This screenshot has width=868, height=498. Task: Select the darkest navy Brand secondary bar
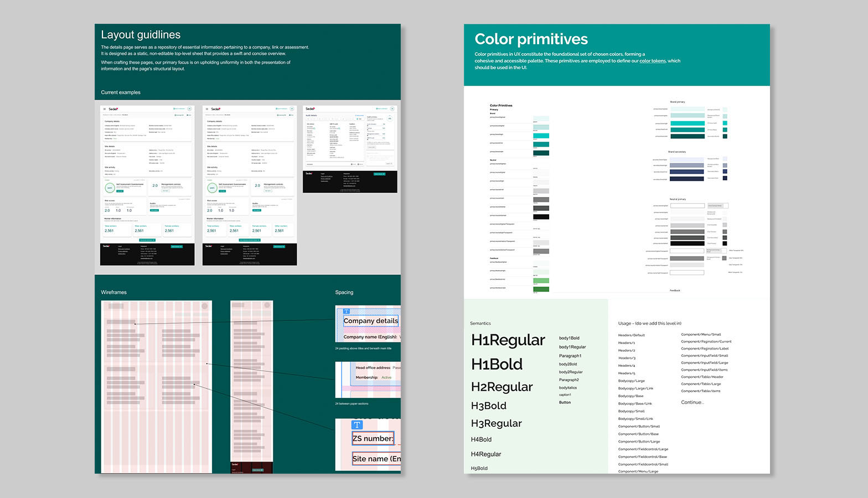pyautogui.click(x=687, y=179)
